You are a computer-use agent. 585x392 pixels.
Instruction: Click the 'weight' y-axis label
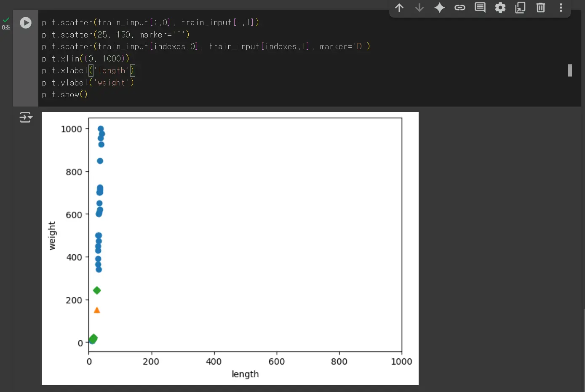tap(52, 236)
